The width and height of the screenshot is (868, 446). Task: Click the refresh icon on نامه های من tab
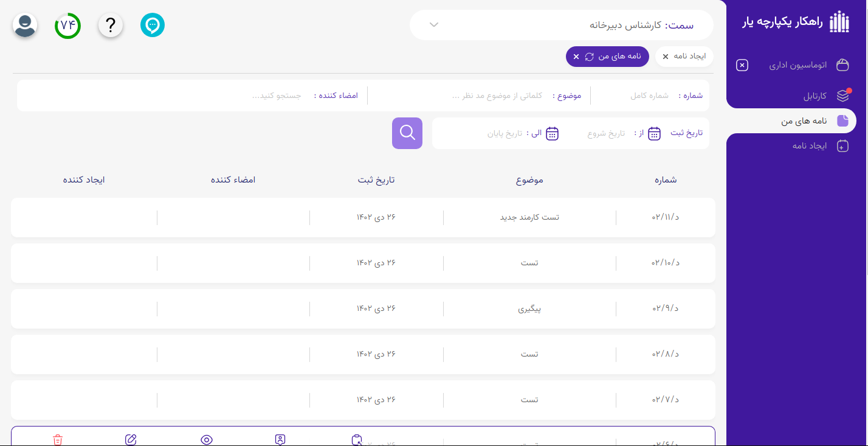pos(590,56)
